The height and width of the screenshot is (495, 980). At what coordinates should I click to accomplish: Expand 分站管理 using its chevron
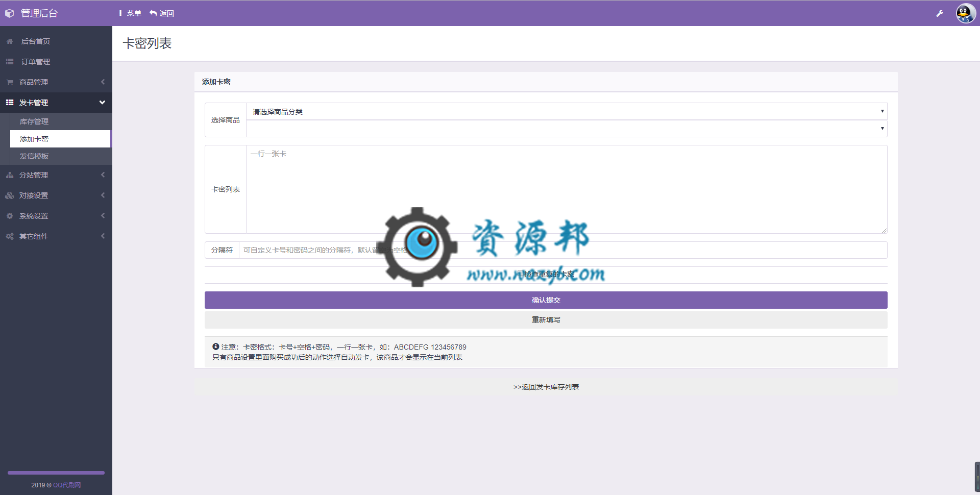[103, 175]
